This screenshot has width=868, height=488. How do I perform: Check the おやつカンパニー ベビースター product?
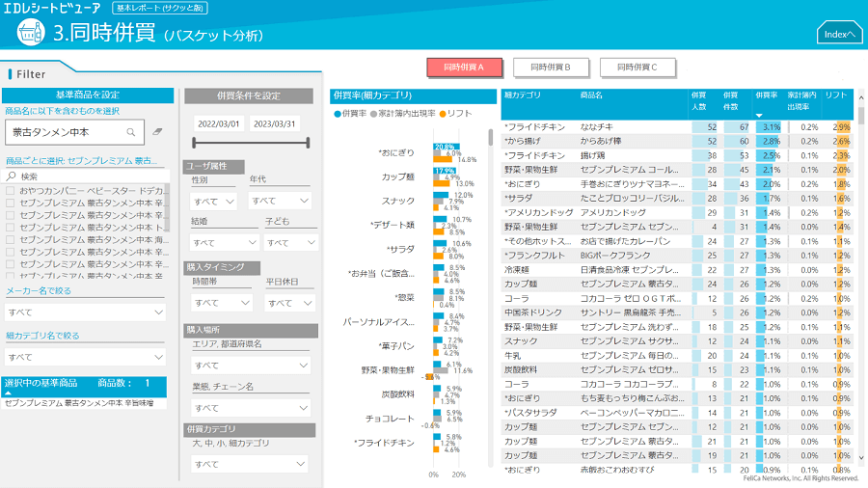click(x=10, y=190)
